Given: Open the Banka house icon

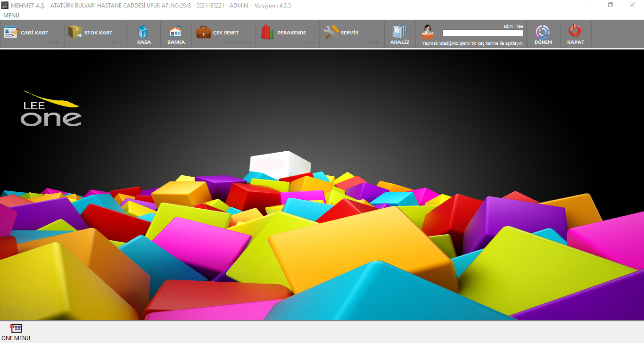Looking at the screenshot, I should click(175, 32).
